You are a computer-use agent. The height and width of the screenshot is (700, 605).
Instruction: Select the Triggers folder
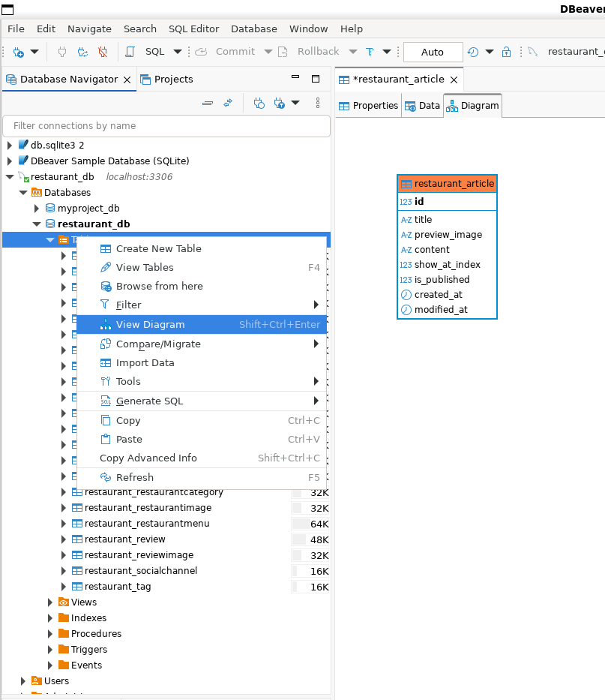coord(88,650)
